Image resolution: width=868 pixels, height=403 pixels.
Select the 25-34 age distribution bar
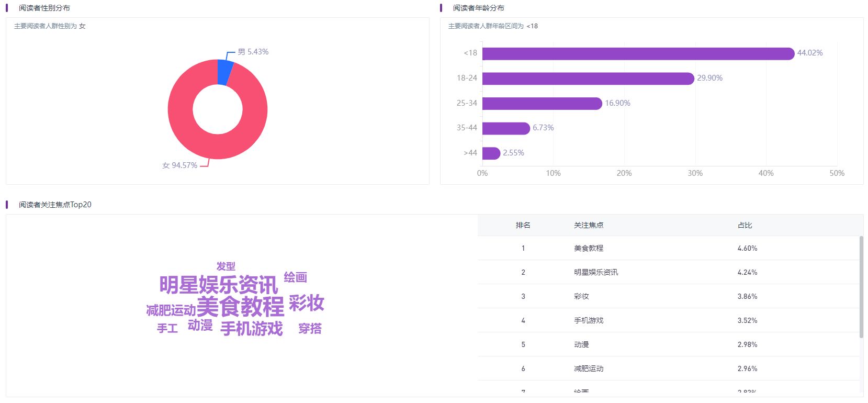(542, 104)
